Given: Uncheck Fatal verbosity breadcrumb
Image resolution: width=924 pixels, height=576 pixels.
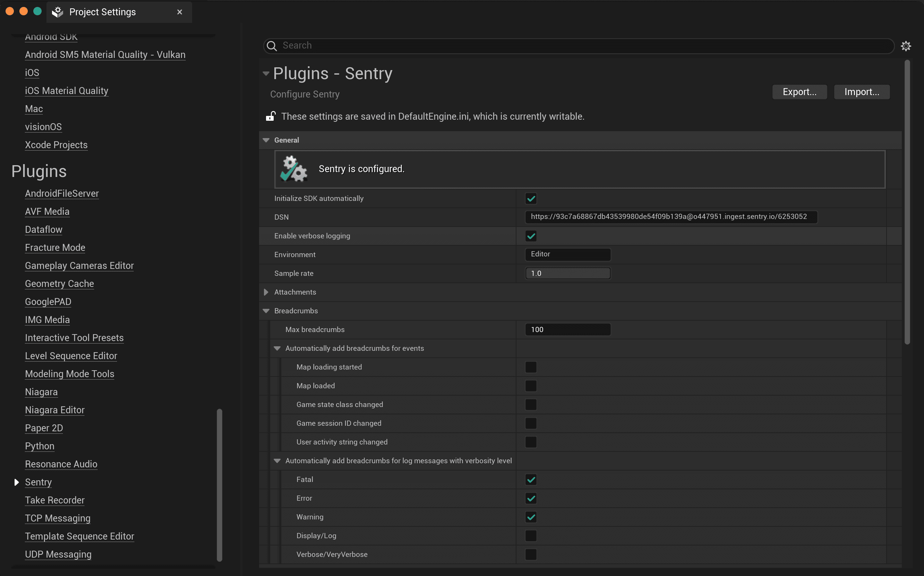Looking at the screenshot, I should click(x=531, y=480).
